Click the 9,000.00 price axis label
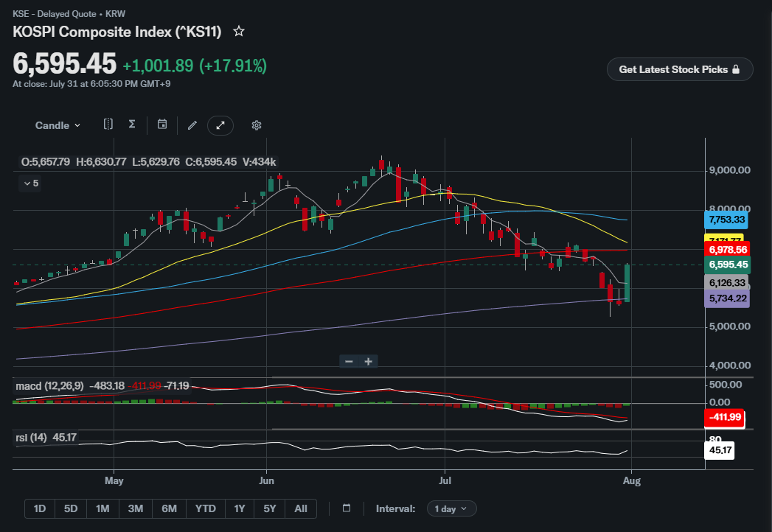 [x=730, y=171]
